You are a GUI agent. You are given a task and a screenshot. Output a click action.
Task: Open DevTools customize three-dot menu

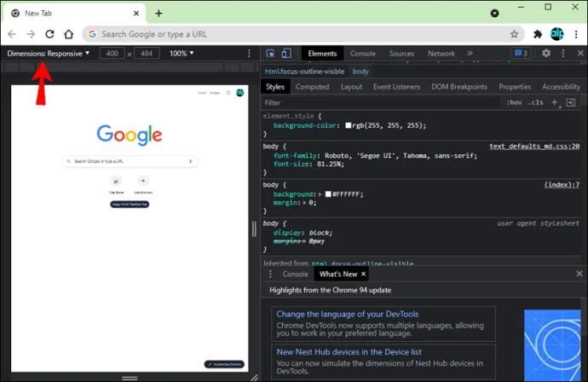pos(563,53)
